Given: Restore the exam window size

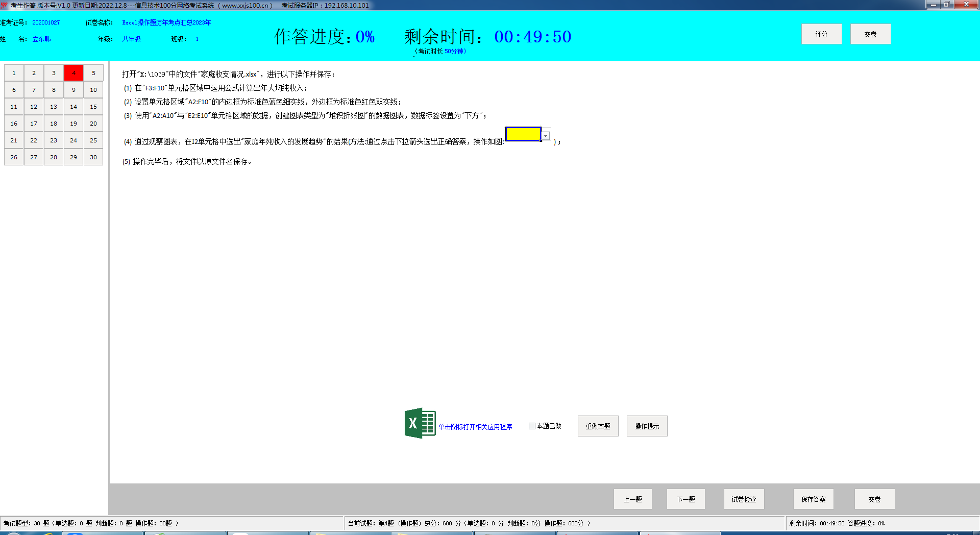Looking at the screenshot, I should [x=947, y=5].
